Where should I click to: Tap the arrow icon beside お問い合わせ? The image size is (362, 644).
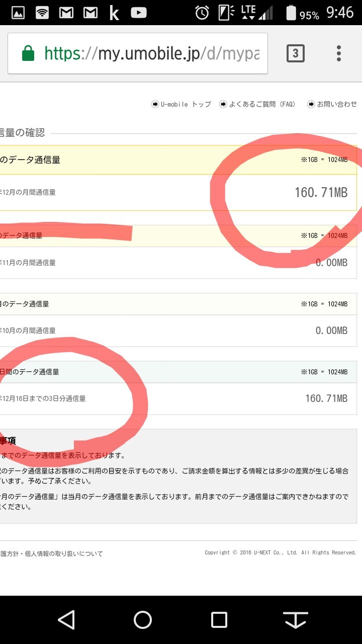pos(311,104)
